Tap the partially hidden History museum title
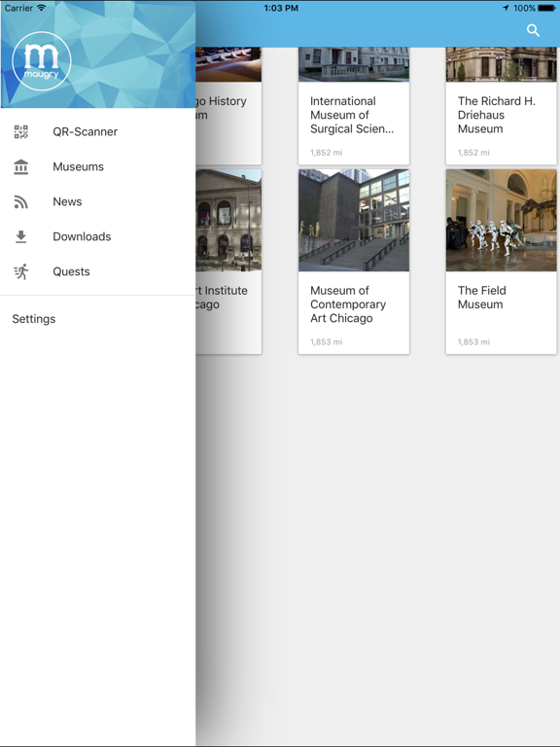Image resolution: width=560 pixels, height=747 pixels. coord(222,108)
